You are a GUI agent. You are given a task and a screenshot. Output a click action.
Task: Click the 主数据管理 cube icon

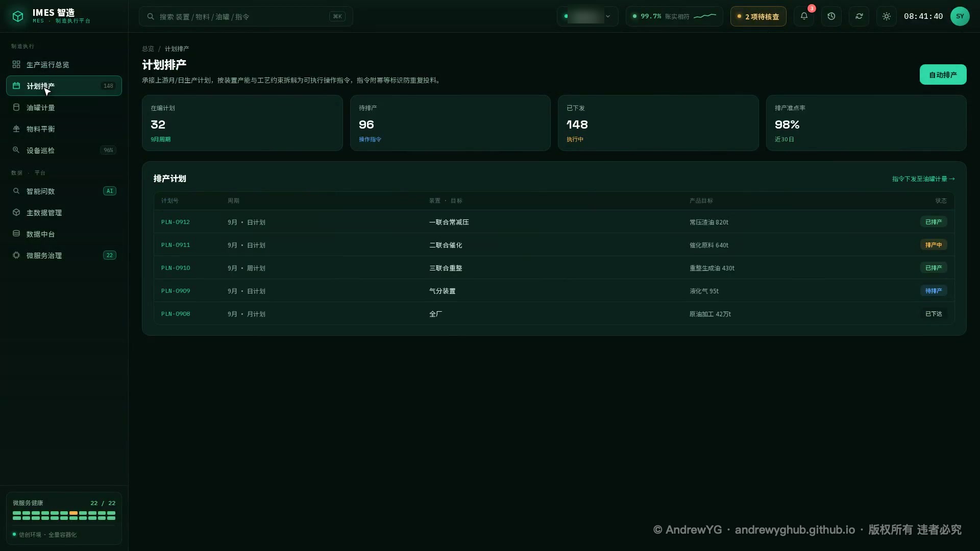coord(16,212)
